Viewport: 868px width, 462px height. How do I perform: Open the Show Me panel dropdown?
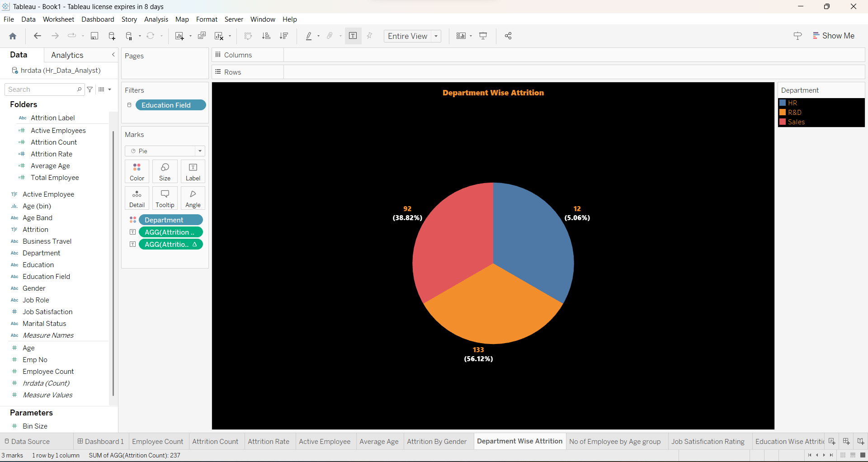click(834, 35)
